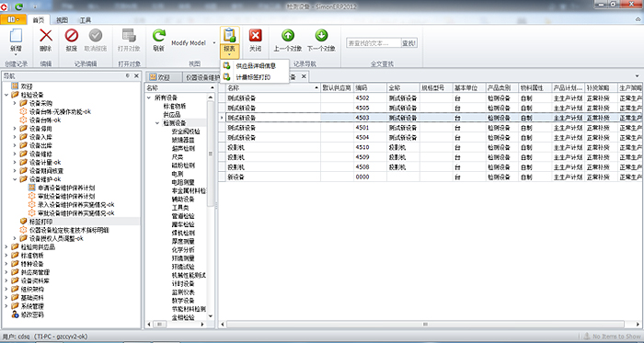This screenshot has height=343, width=644.
Task: Switch to the 仪器设备 document tab
Action: [202, 77]
